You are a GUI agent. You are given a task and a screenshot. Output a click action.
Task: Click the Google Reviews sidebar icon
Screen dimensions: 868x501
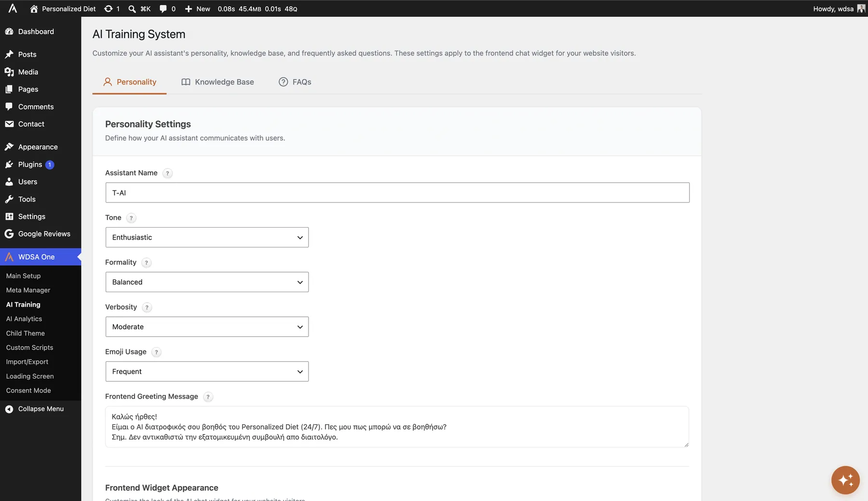9,234
